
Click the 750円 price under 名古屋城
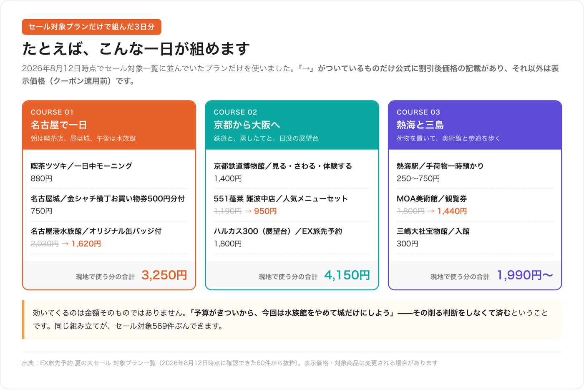42,211
